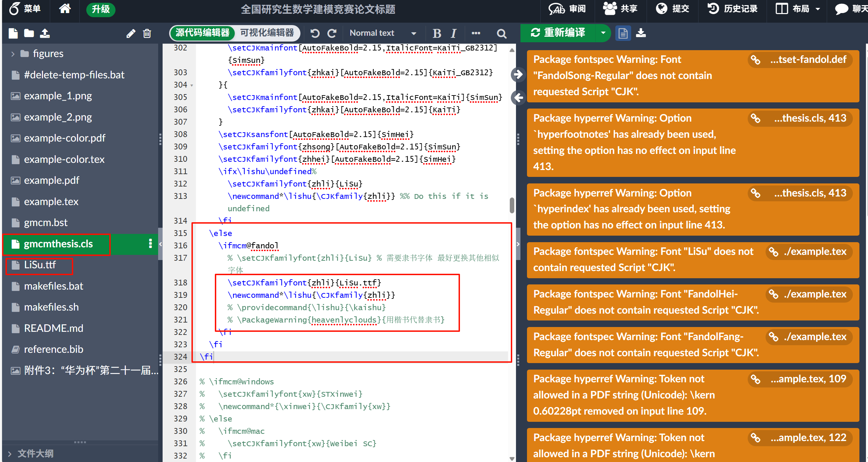Rename file with the pencil icon
Screen dimensions: 868x462
pos(131,33)
